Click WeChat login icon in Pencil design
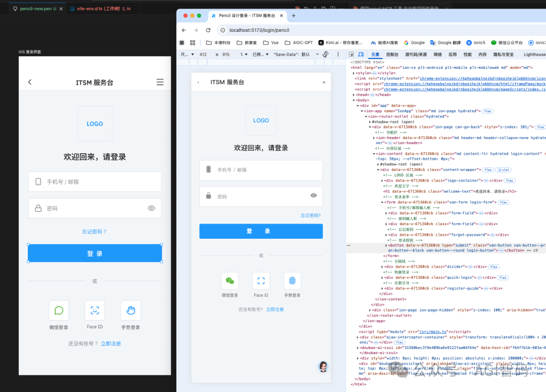Viewport: 546px width, 392px height. tap(59, 310)
